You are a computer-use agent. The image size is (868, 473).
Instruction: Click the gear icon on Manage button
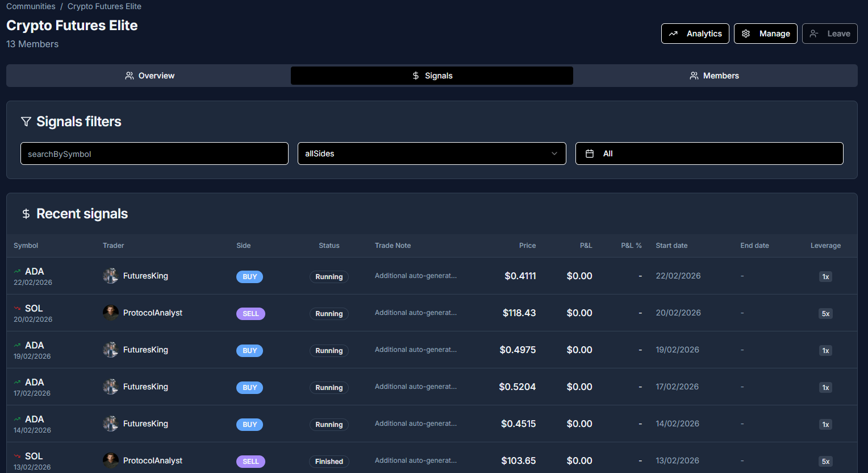(746, 34)
